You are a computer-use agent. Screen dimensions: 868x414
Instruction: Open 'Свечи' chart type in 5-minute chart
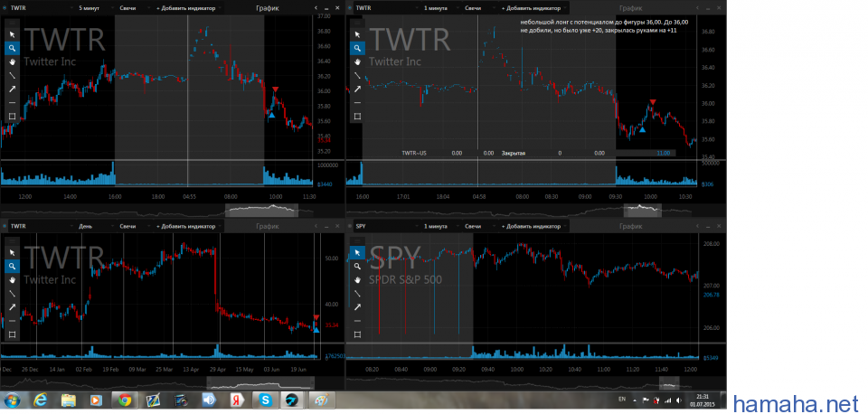coord(133,8)
